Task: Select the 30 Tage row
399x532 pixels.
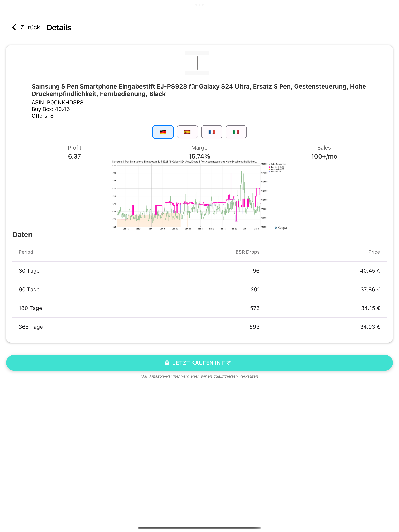Action: coord(199,271)
